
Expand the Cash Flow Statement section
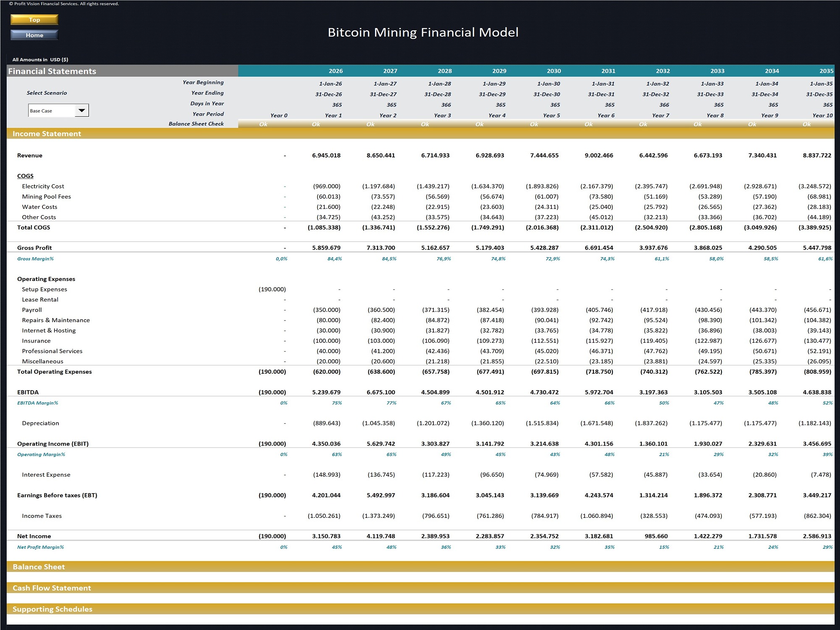pos(52,588)
